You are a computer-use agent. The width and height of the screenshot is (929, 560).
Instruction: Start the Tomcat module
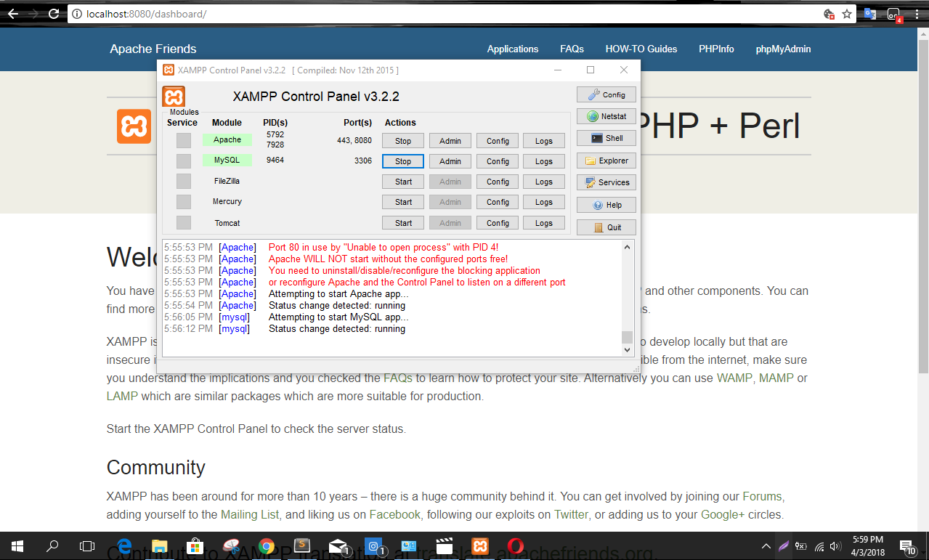click(403, 223)
